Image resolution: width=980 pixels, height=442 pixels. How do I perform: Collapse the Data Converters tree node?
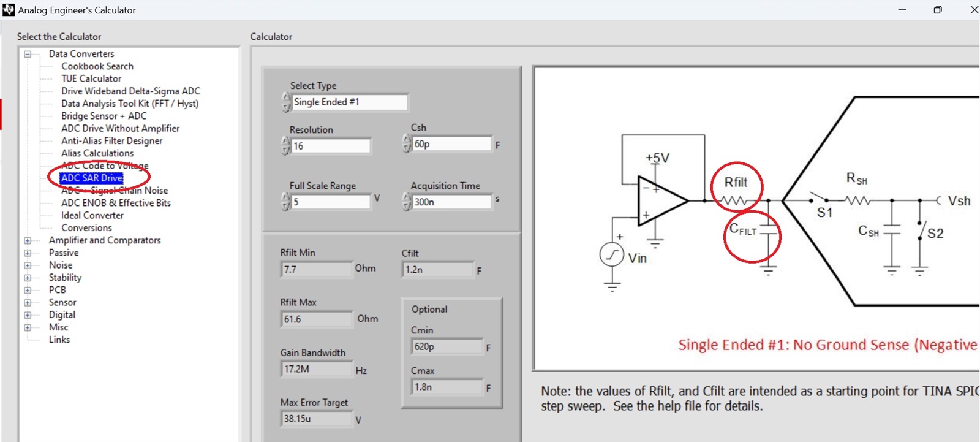28,54
